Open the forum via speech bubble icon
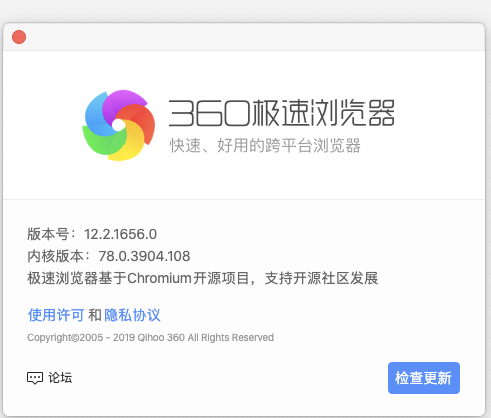This screenshot has width=491, height=418. pyautogui.click(x=35, y=378)
